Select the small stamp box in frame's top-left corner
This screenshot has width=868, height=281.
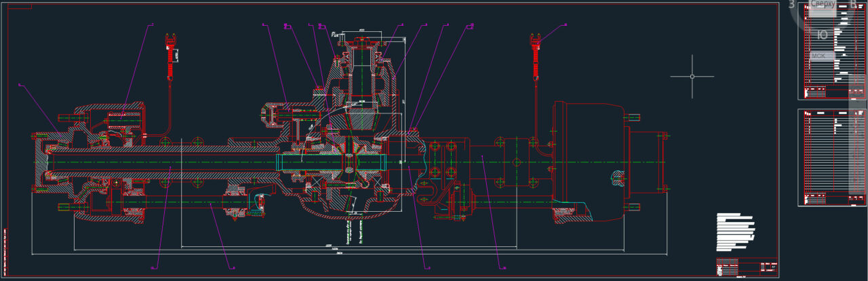point(18,7)
